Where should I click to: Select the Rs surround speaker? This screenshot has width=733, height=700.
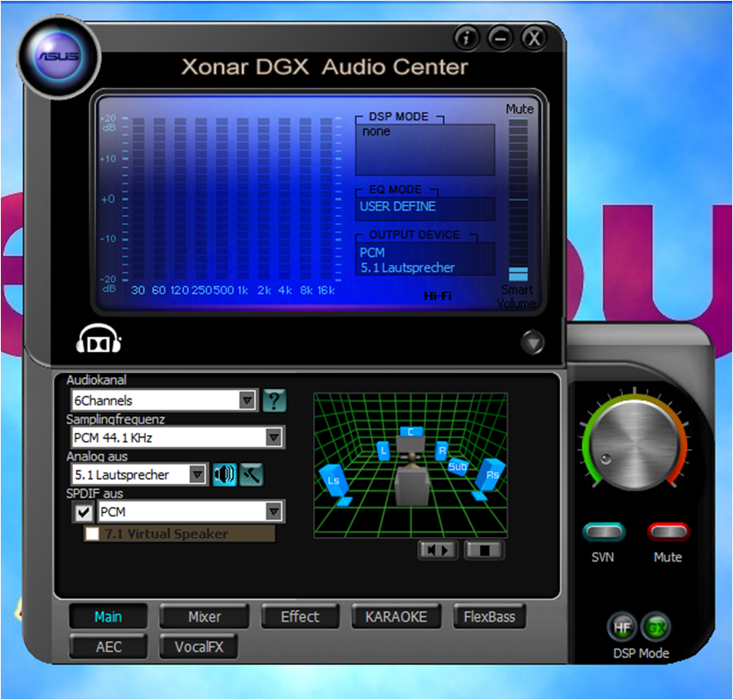(489, 478)
